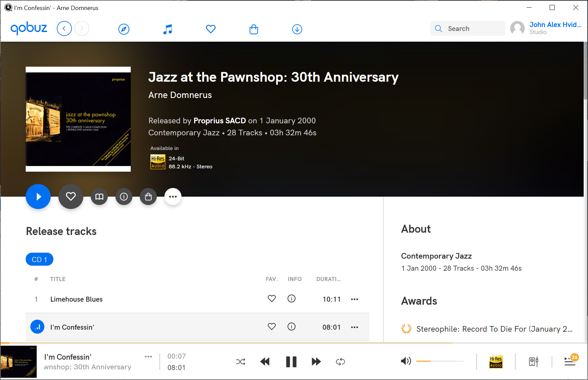Open the Discover compass icon
588x380 pixels.
(124, 29)
